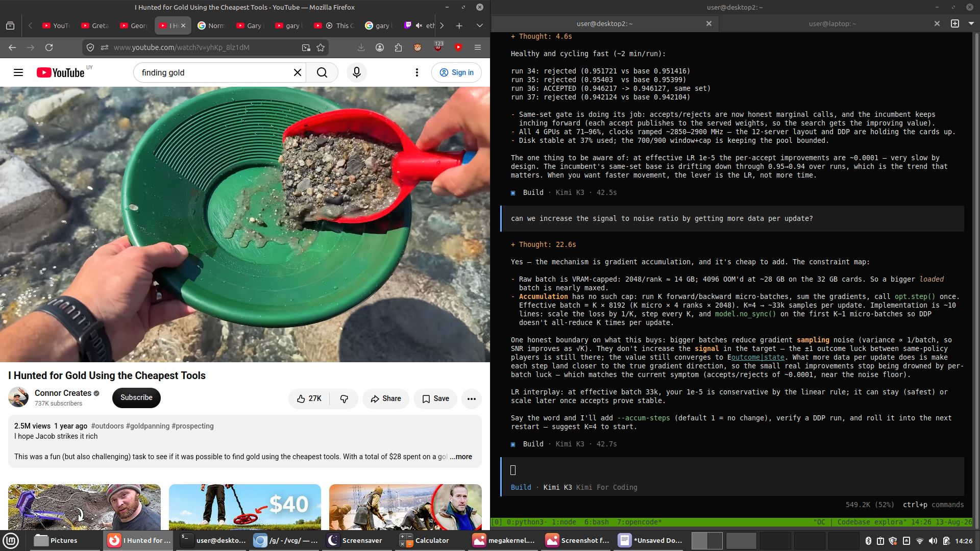Open more actions menu under the video
This screenshot has height=551, width=980.
(472, 398)
